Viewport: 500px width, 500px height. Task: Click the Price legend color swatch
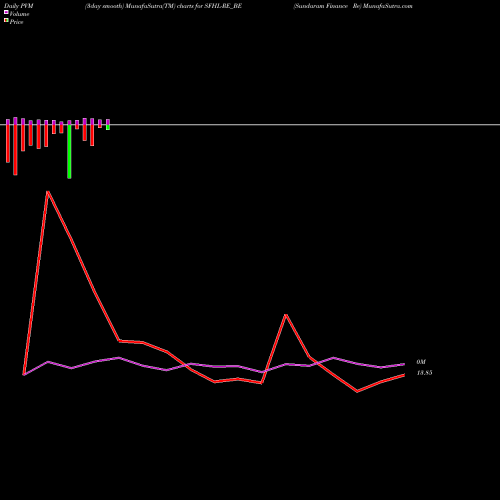[x=6, y=20]
